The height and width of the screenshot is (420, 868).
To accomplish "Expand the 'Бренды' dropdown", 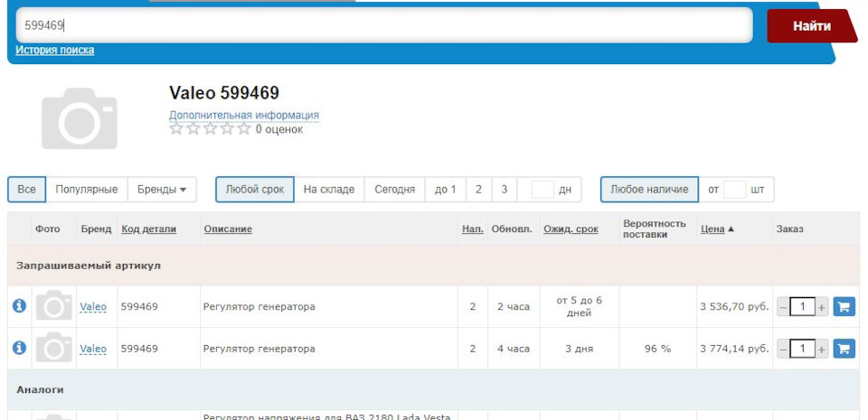I will pos(162,190).
